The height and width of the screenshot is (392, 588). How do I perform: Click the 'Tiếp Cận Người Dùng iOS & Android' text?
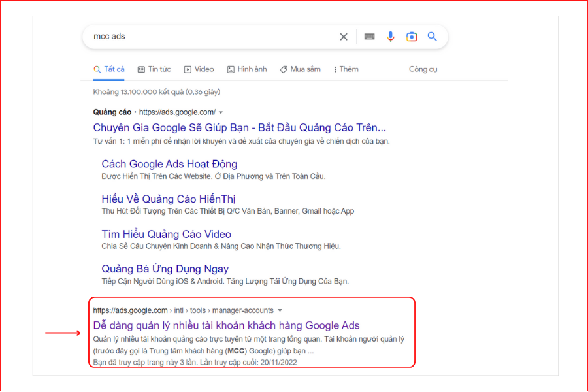[225, 281]
